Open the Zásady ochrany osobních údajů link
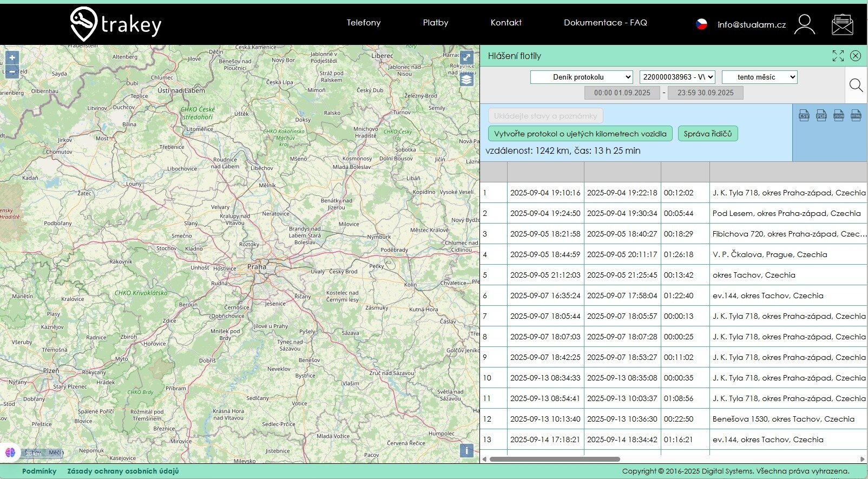868x479 pixels. point(123,471)
